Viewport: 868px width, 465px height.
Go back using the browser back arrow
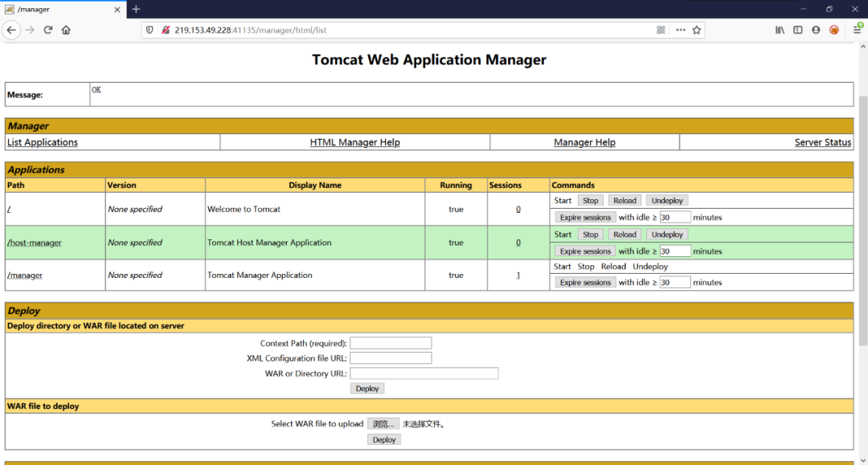click(x=11, y=30)
